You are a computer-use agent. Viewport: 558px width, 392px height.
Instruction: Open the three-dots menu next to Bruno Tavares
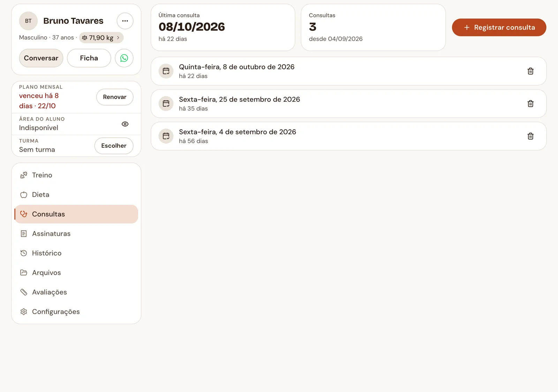coord(125,21)
